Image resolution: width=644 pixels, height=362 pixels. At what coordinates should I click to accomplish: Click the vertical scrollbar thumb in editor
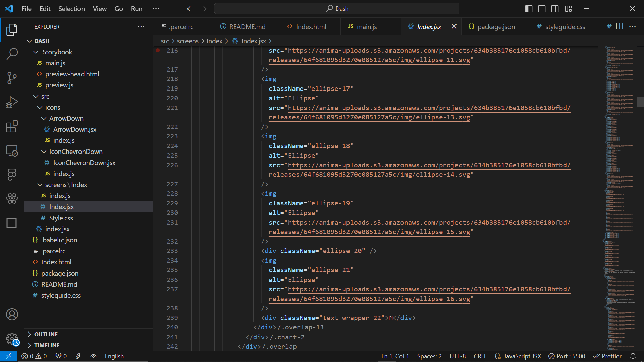click(640, 102)
